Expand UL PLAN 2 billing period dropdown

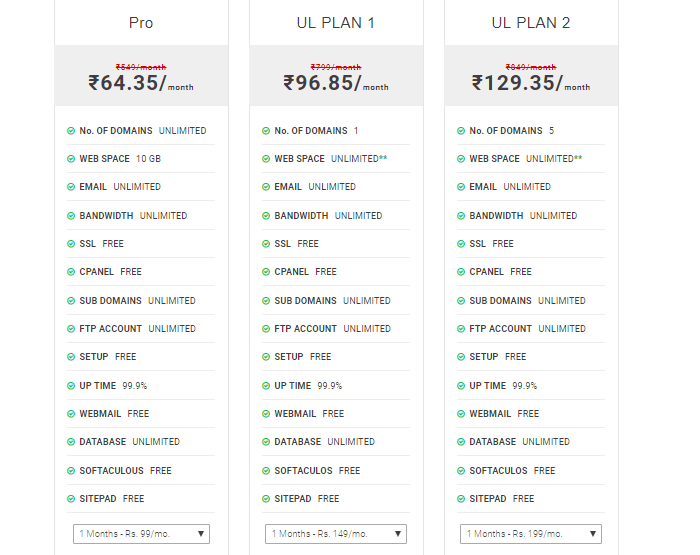[x=531, y=534]
